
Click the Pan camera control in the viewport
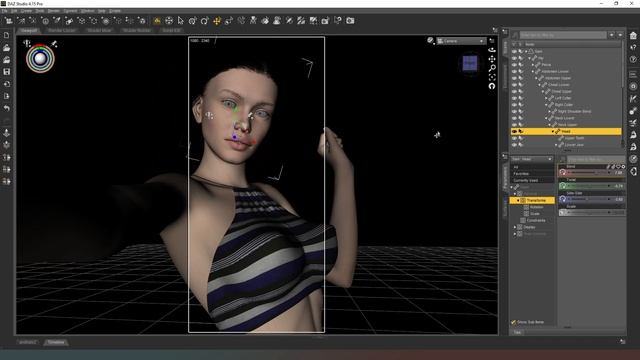pos(492,59)
